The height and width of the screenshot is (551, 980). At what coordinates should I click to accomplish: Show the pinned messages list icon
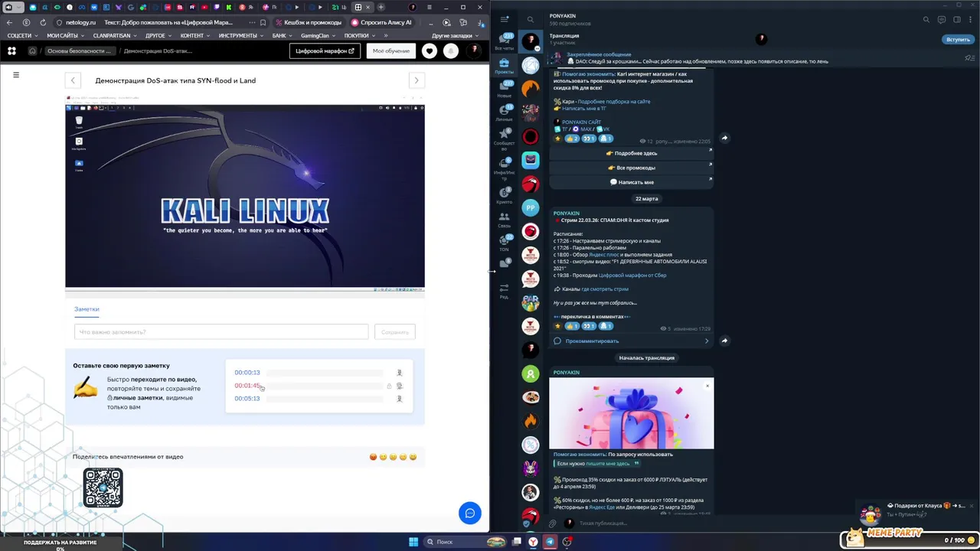click(x=970, y=58)
